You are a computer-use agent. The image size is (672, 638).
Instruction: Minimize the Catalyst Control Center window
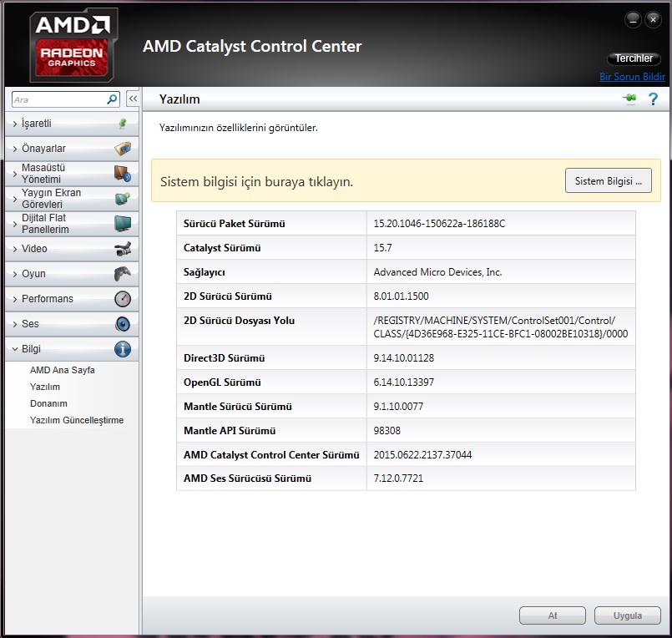click(x=633, y=20)
